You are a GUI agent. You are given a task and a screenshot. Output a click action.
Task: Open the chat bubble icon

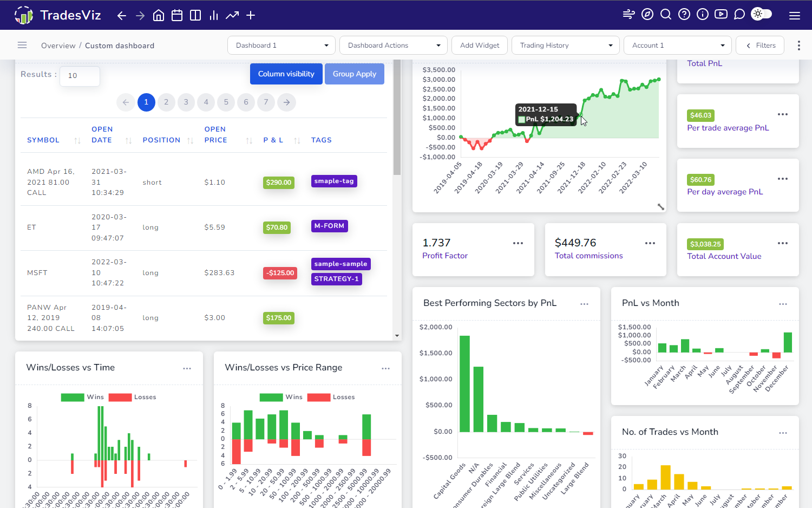point(739,15)
